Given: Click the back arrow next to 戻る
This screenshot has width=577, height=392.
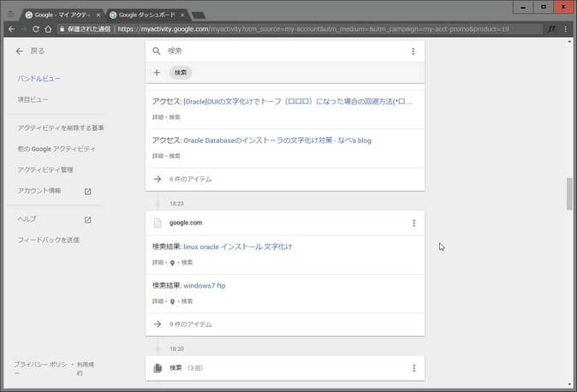Looking at the screenshot, I should point(20,51).
